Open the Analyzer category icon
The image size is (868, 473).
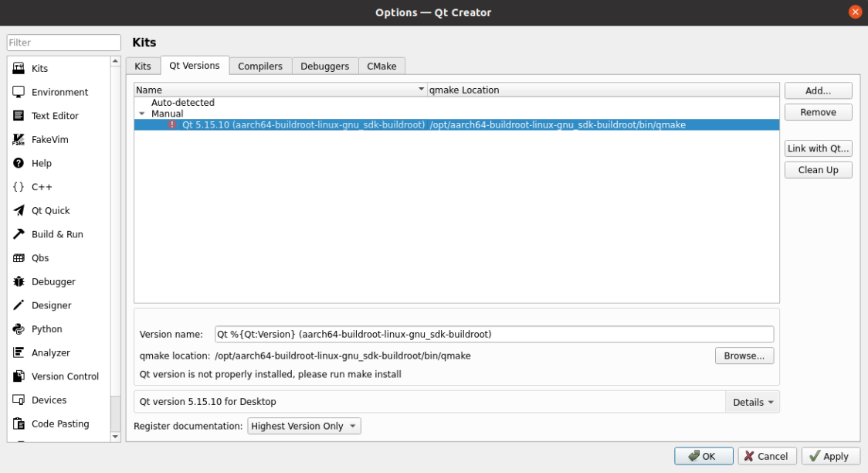tap(19, 352)
